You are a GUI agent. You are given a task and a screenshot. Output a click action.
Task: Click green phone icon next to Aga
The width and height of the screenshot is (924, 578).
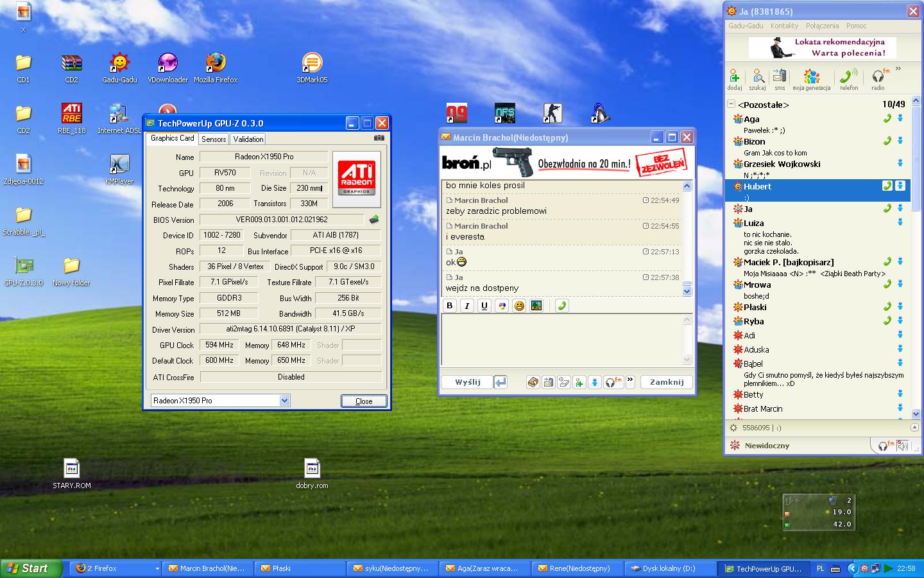887,119
